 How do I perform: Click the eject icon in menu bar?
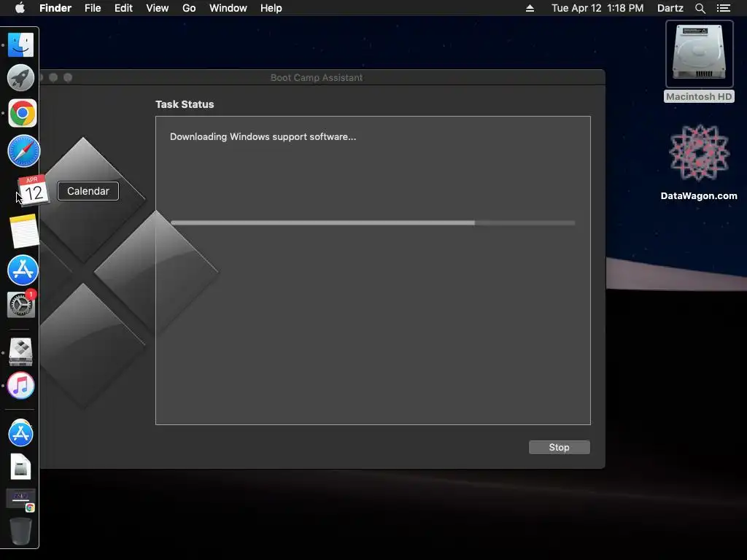coord(530,8)
